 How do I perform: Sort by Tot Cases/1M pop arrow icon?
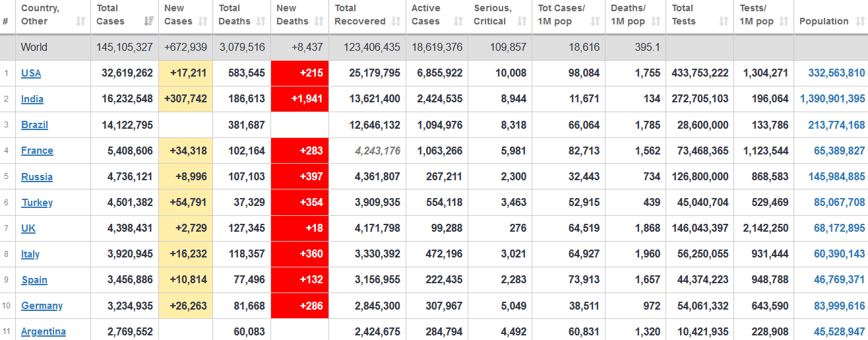point(596,21)
